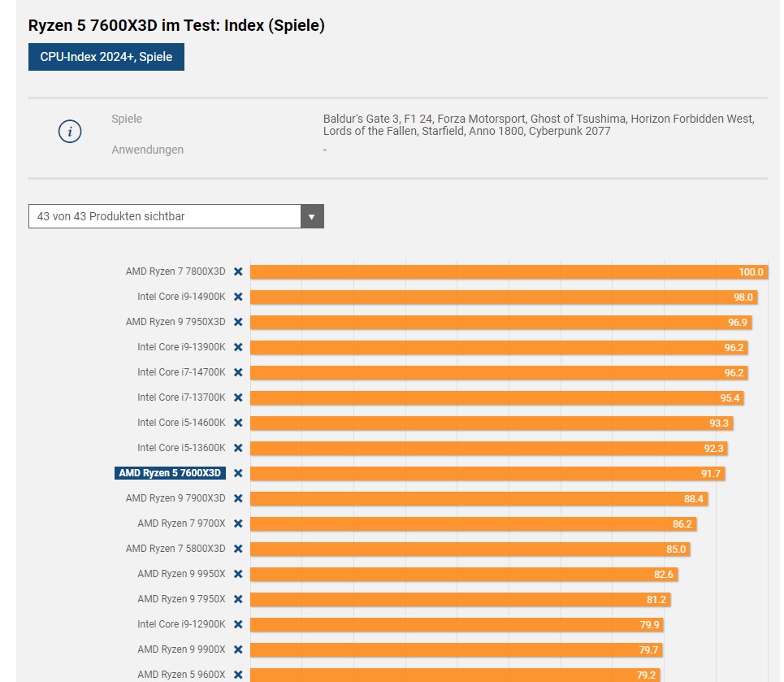Click the dropdown arrow of the product selector
The height and width of the screenshot is (682, 784).
(312, 216)
